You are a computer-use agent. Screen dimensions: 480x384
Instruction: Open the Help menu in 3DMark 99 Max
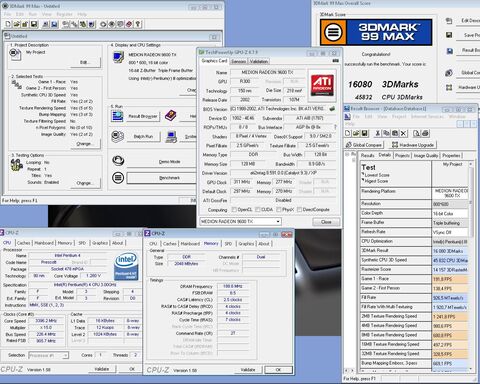point(82,14)
